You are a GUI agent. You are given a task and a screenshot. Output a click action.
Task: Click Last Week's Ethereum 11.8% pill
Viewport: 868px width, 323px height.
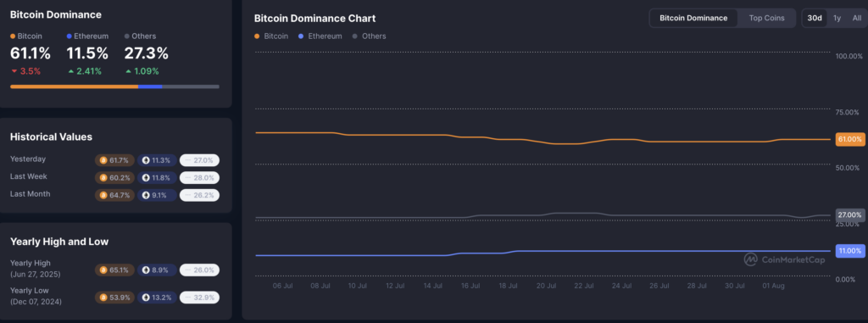pyautogui.click(x=157, y=178)
